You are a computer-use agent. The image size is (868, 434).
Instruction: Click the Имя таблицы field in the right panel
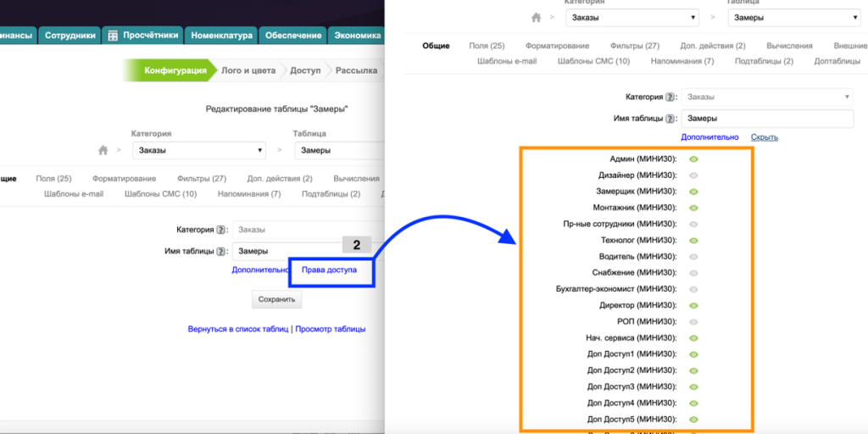(x=766, y=120)
